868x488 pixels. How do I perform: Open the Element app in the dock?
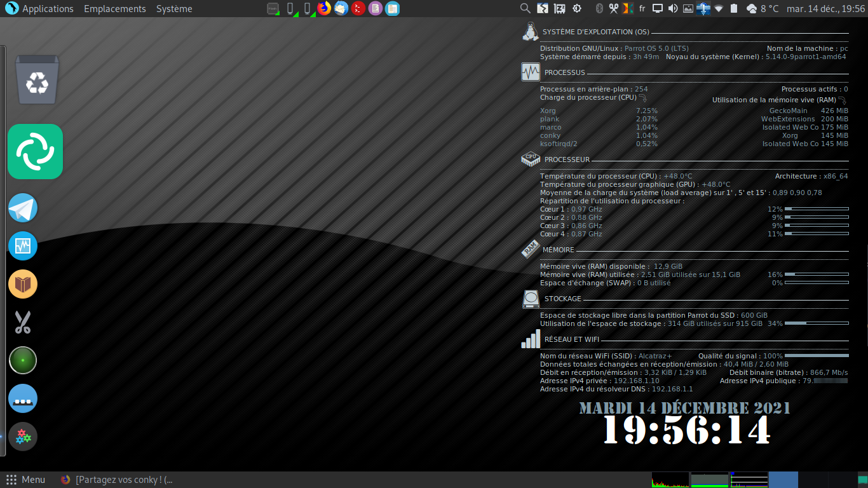[35, 151]
